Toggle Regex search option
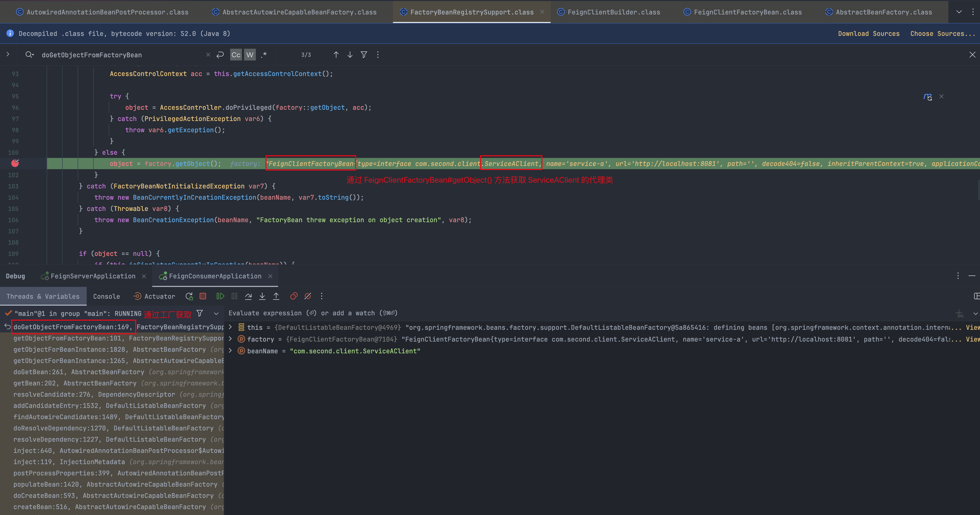This screenshot has width=980, height=515. 264,55
